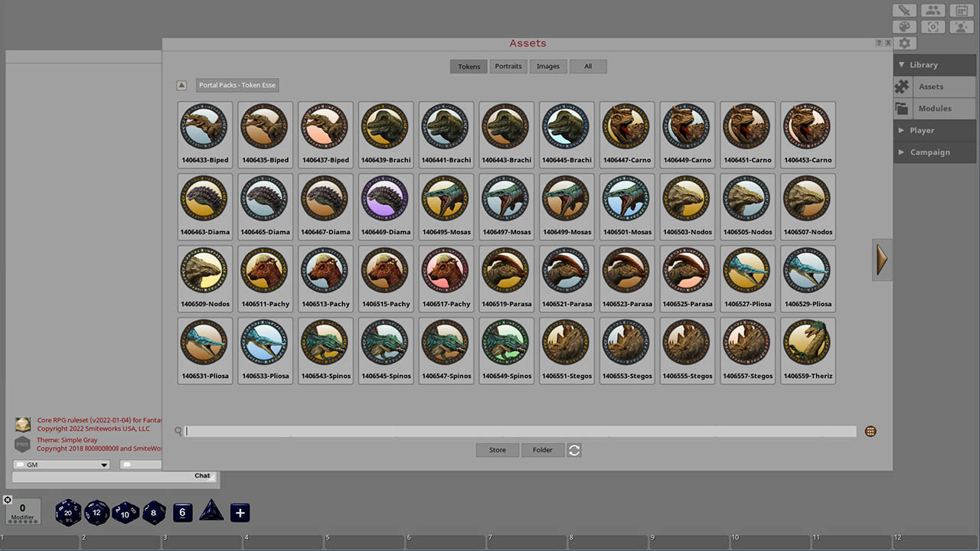
Task: Open the grid view icon beside search
Action: click(x=871, y=431)
